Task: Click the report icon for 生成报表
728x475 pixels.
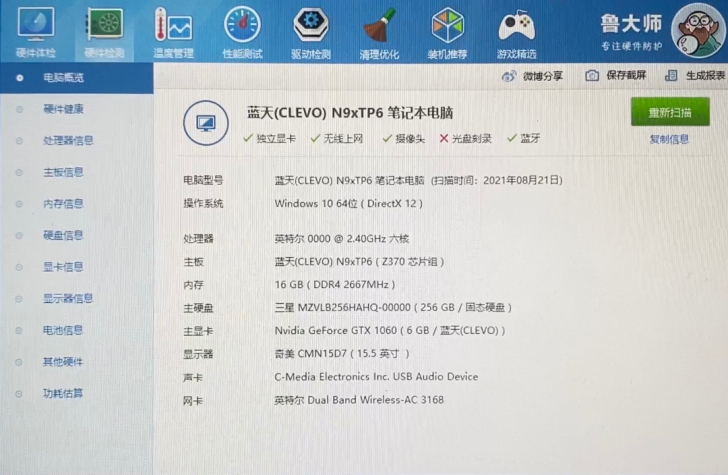Action: coord(671,76)
